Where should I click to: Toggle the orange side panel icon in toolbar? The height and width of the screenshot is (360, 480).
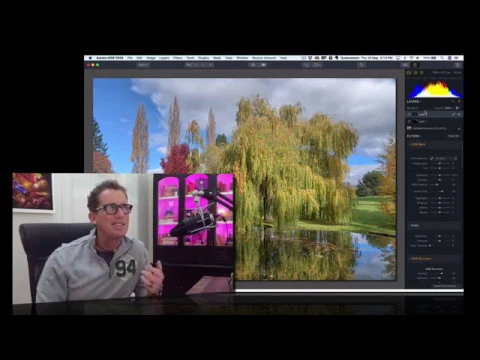(x=415, y=65)
